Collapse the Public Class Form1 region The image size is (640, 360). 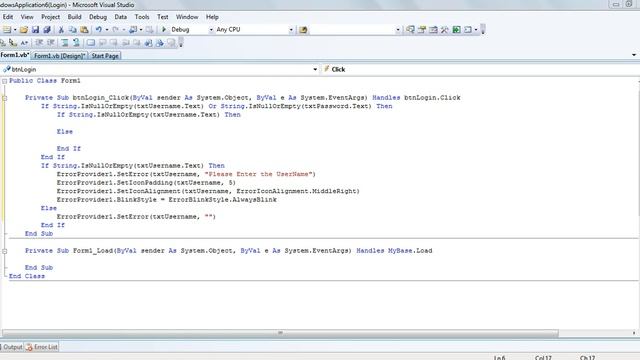[4, 81]
